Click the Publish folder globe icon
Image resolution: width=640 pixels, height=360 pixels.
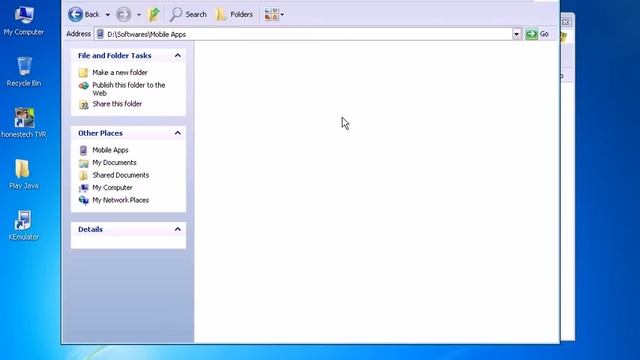click(x=83, y=86)
